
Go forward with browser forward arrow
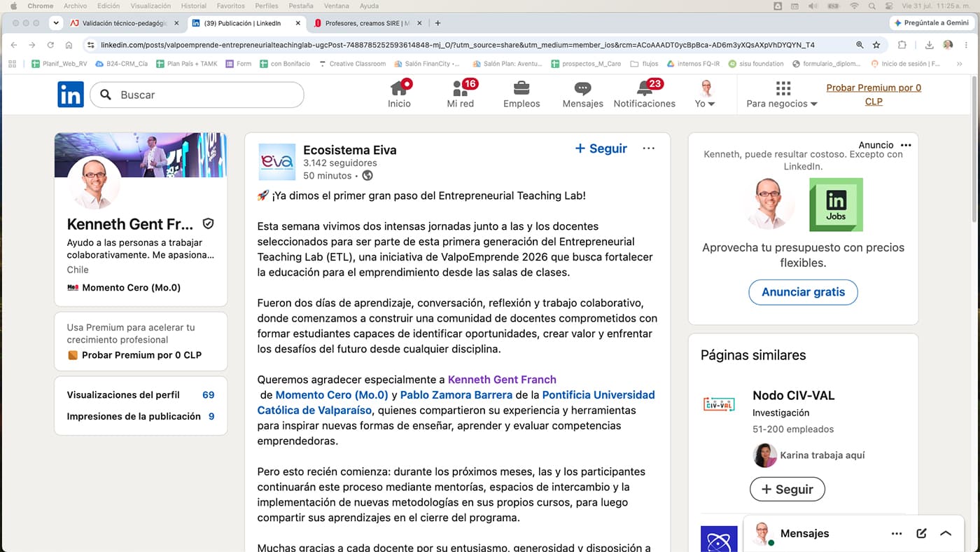pos(32,45)
